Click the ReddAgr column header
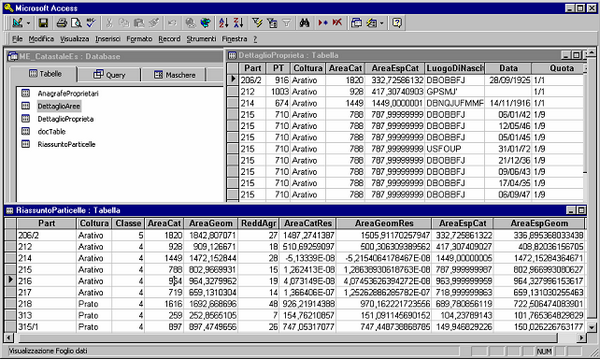Image resolution: width=600 pixels, height=360 pixels. (258, 223)
